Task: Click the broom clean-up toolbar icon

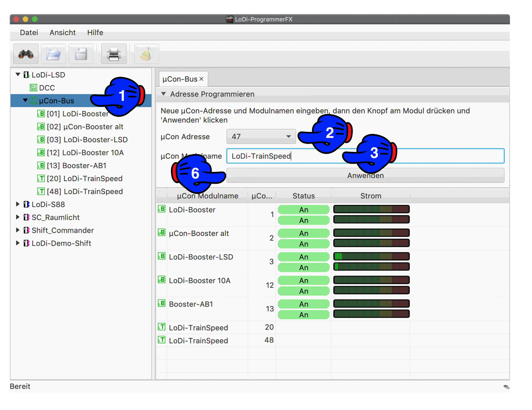Action: click(x=146, y=54)
